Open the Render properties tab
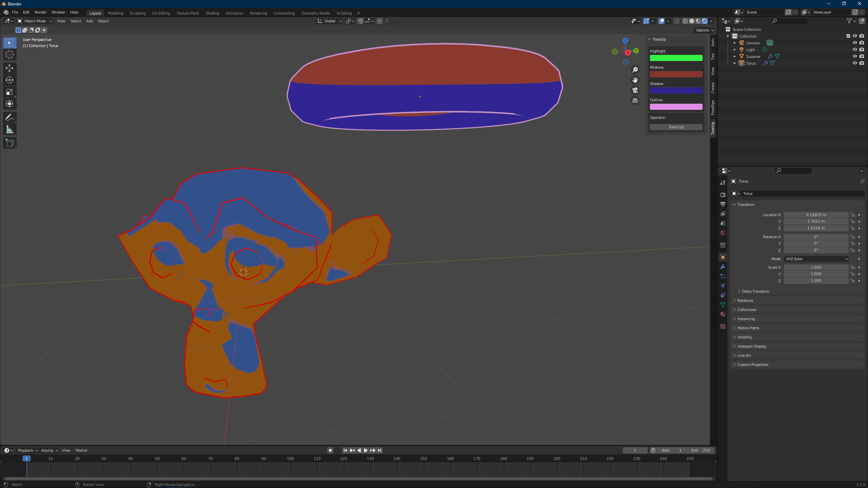868x488 pixels. [x=723, y=195]
